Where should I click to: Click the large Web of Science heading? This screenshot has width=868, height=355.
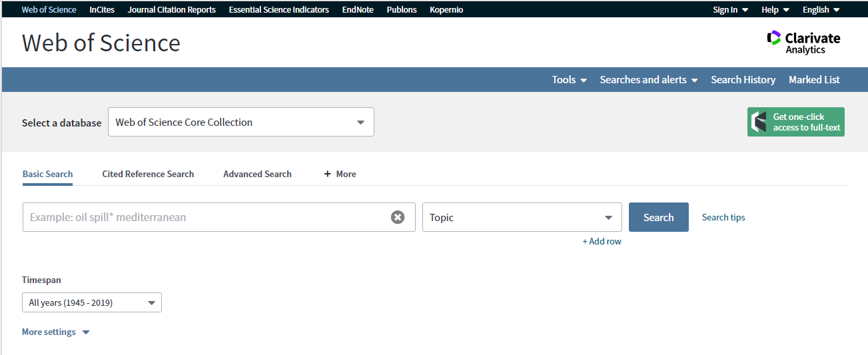pyautogui.click(x=101, y=43)
